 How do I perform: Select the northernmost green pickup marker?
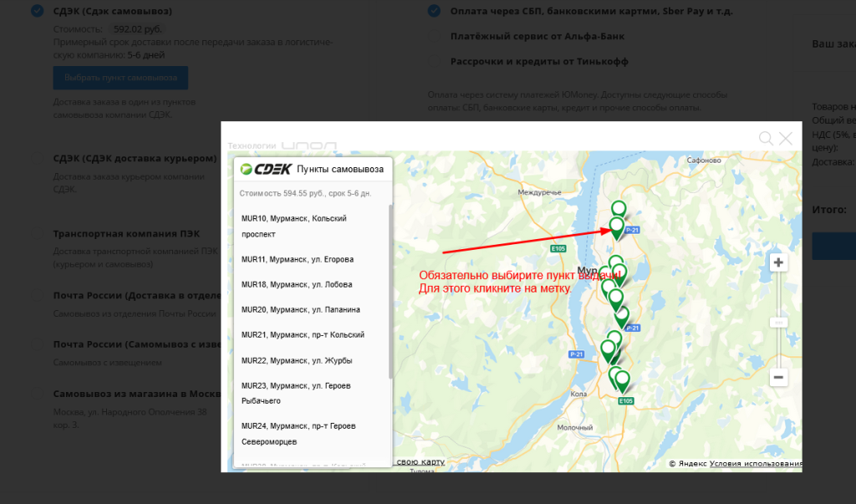point(619,210)
